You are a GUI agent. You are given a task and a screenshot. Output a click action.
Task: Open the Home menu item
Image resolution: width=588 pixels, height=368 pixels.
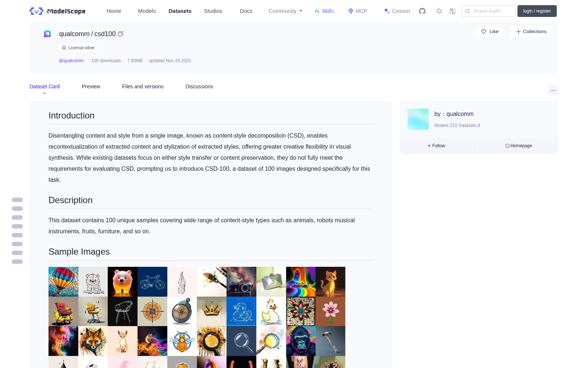114,11
